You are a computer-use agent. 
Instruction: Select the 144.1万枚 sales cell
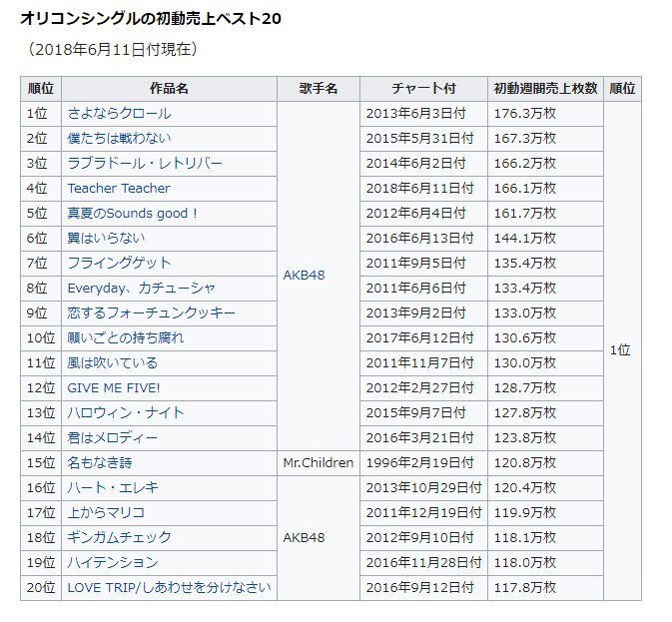[545, 238]
